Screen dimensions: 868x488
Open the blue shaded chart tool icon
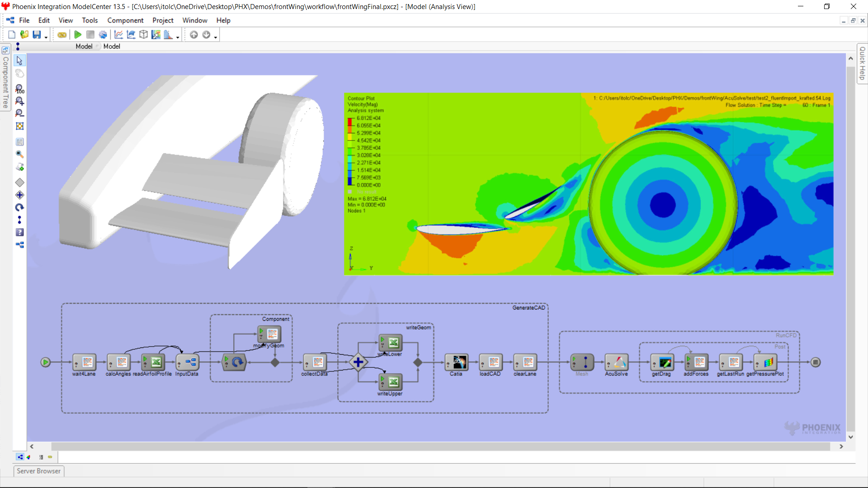pos(131,35)
